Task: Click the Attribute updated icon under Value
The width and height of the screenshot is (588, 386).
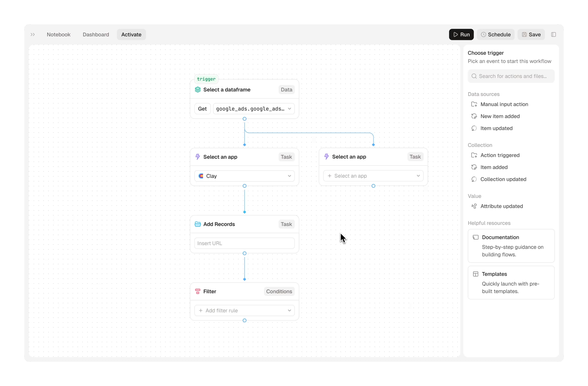Action: click(474, 206)
